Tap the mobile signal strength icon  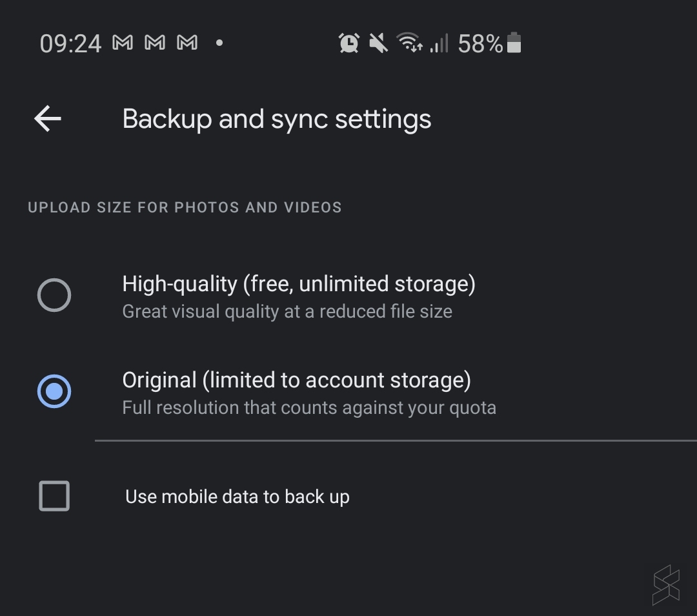click(439, 44)
